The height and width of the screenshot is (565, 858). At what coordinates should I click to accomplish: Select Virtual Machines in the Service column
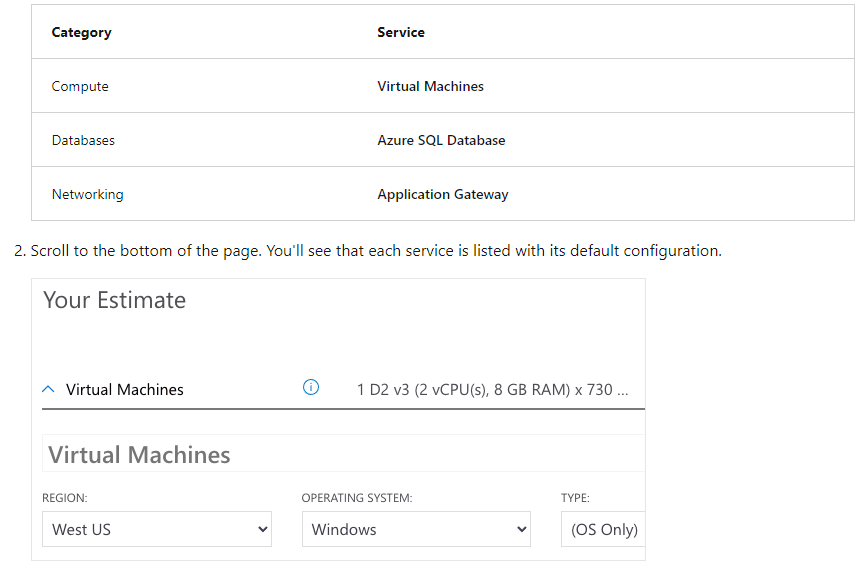(430, 86)
